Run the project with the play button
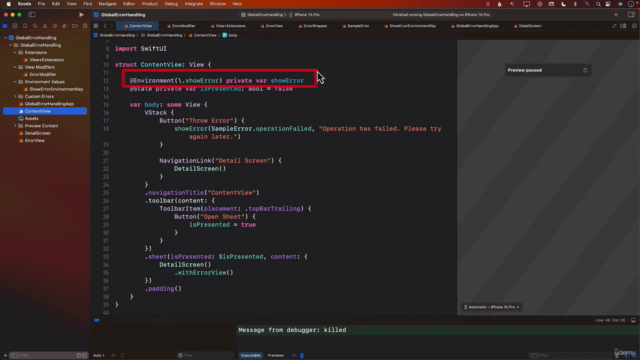 (x=81, y=15)
